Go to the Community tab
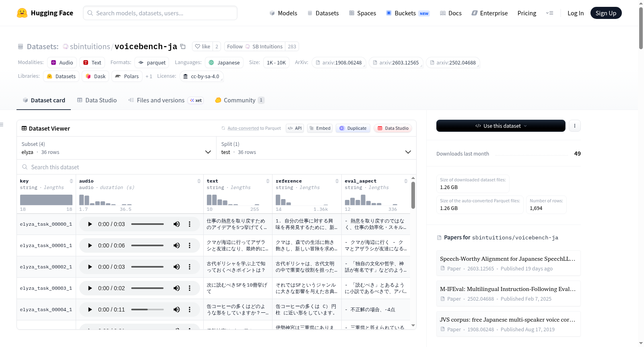The height and width of the screenshot is (347, 644). tap(239, 100)
